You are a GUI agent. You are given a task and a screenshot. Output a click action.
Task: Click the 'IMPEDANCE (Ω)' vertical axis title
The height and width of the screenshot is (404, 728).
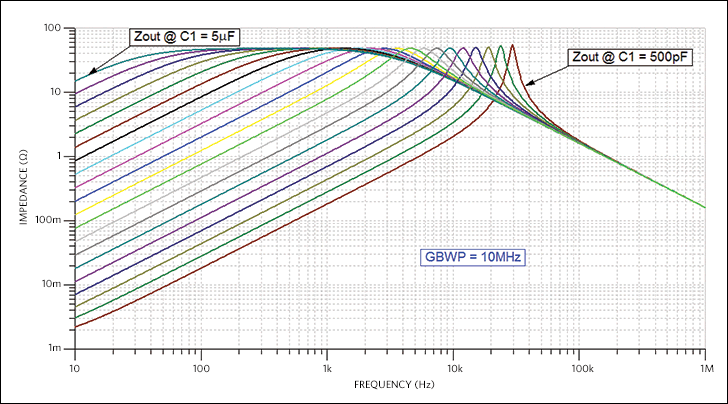[x=23, y=188]
